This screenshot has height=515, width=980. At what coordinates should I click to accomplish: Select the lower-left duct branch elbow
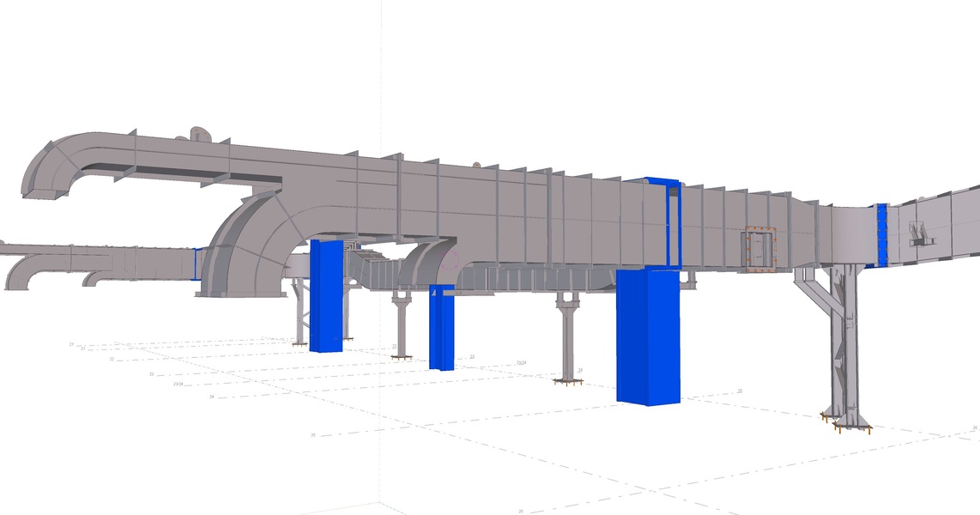[21, 275]
